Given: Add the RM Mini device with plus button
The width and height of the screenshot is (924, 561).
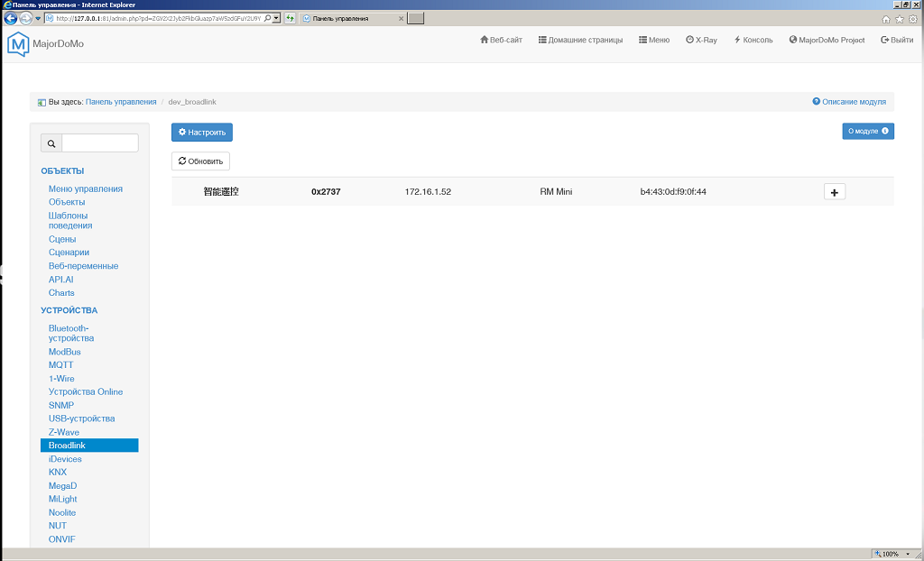Looking at the screenshot, I should (835, 191).
